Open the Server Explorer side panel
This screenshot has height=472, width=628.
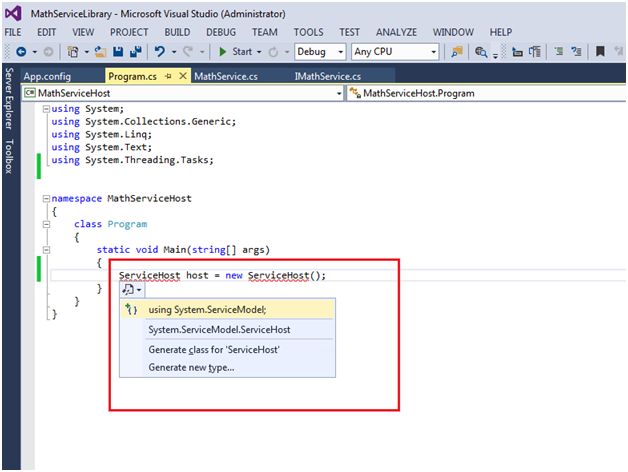click(x=9, y=98)
